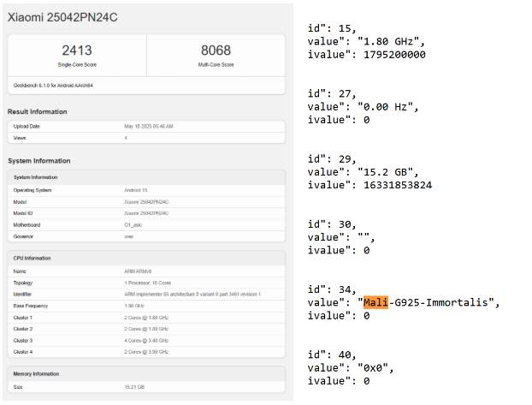Screen dimensions: 532x405
Task: Click the "0.00 Hz" value line
Action: tap(363, 107)
